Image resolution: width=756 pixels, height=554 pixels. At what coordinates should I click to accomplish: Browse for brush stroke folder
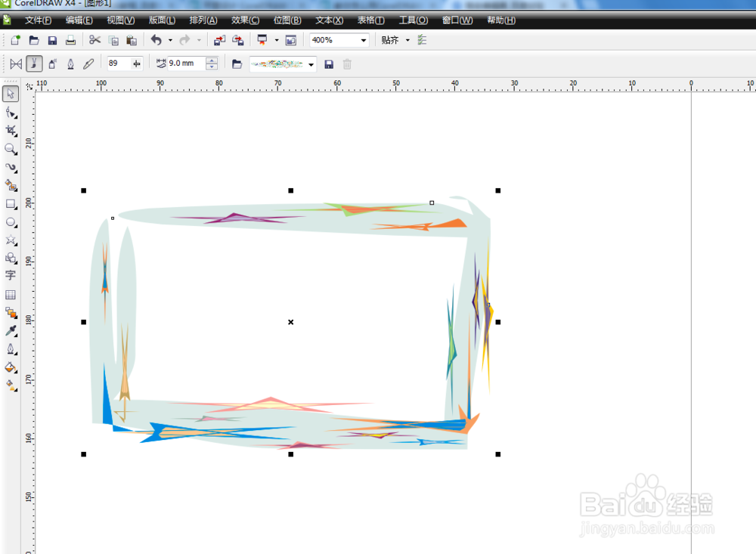click(237, 63)
